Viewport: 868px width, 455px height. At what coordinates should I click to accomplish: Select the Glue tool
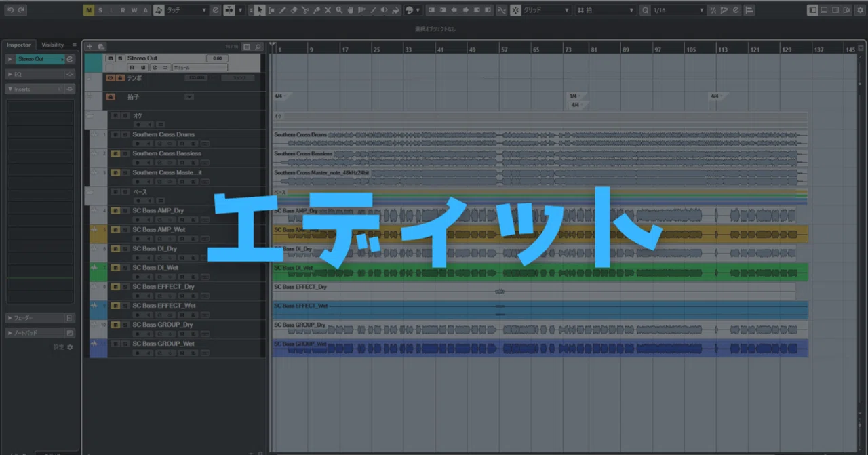tap(317, 10)
